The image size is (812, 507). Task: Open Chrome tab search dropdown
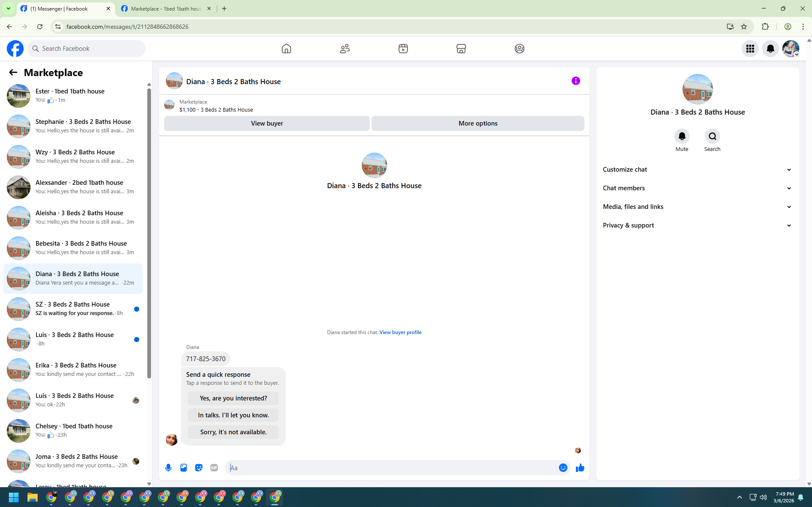[x=8, y=8]
